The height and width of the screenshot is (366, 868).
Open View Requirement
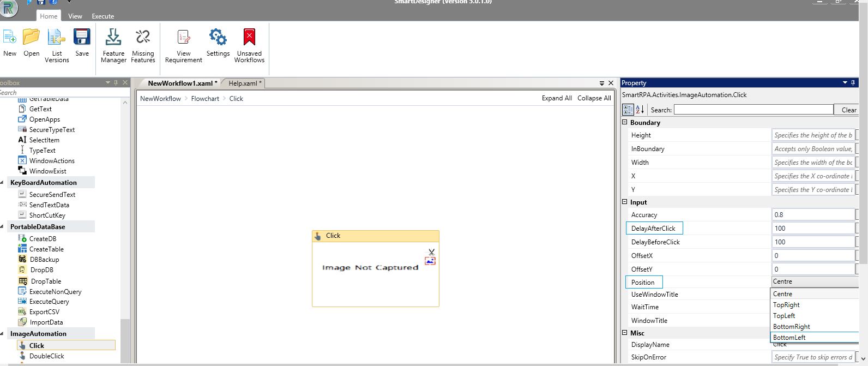tap(184, 37)
